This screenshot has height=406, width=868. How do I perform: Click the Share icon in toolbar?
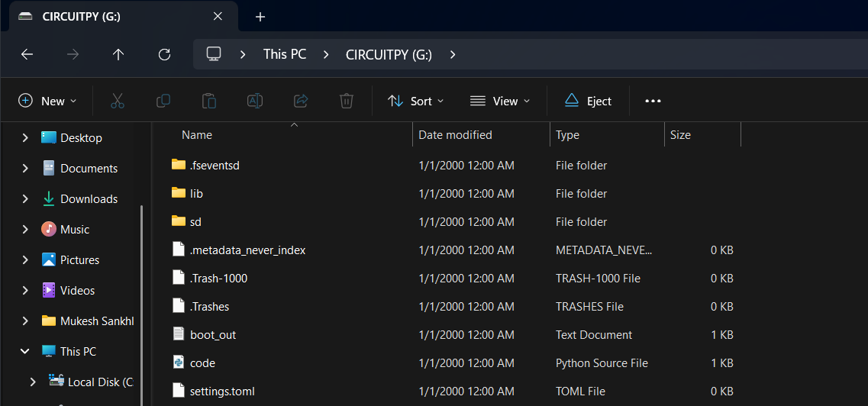pos(301,101)
